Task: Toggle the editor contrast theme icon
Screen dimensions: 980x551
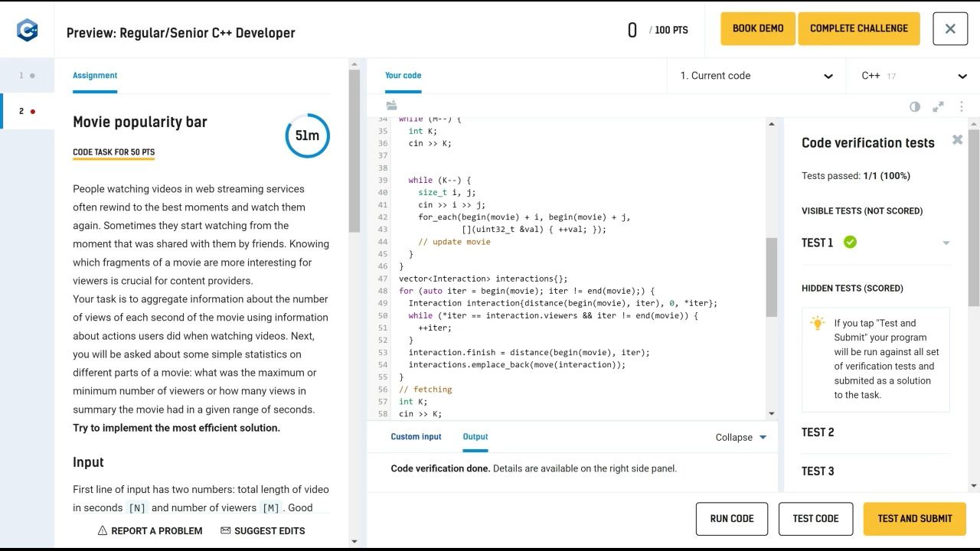Action: 915,106
